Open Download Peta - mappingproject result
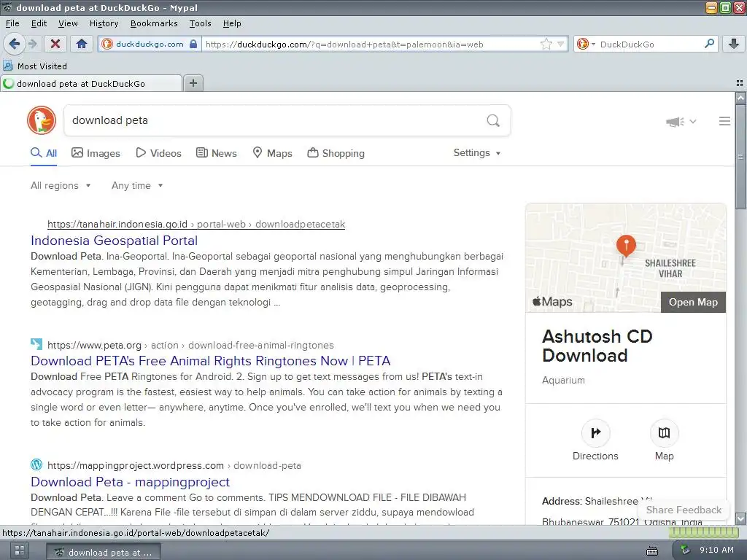This screenshot has height=560, width=747. pos(130,482)
